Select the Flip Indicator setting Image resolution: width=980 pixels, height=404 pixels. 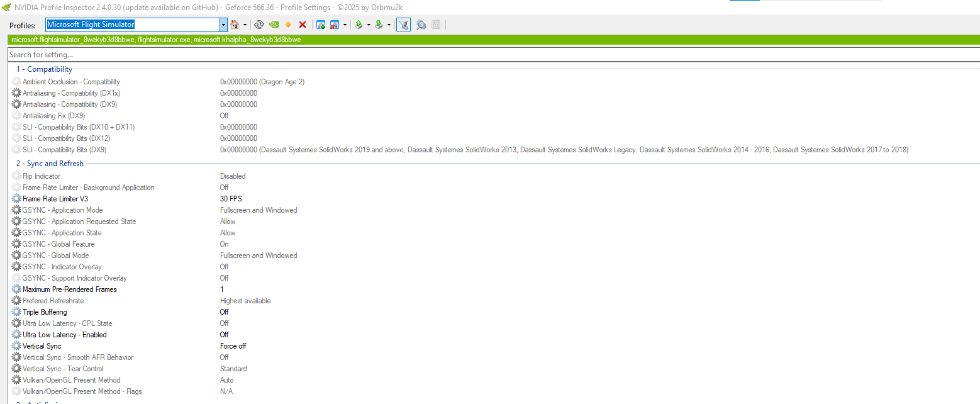pos(42,176)
